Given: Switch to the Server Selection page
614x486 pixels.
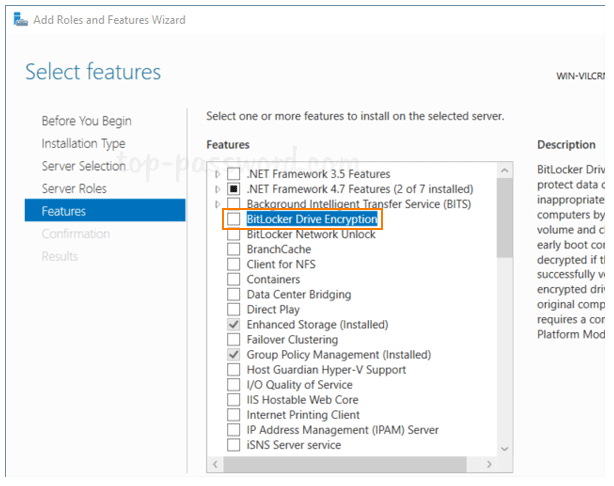Looking at the screenshot, I should pos(83,166).
